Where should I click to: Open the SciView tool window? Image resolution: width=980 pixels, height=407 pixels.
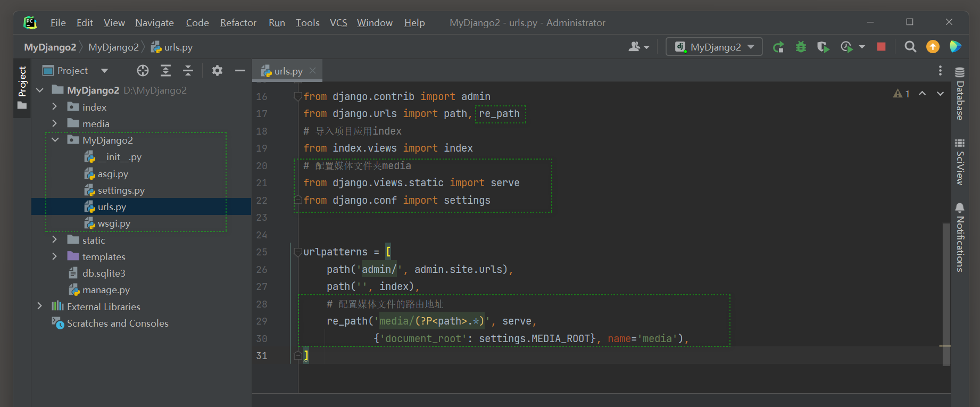point(960,162)
